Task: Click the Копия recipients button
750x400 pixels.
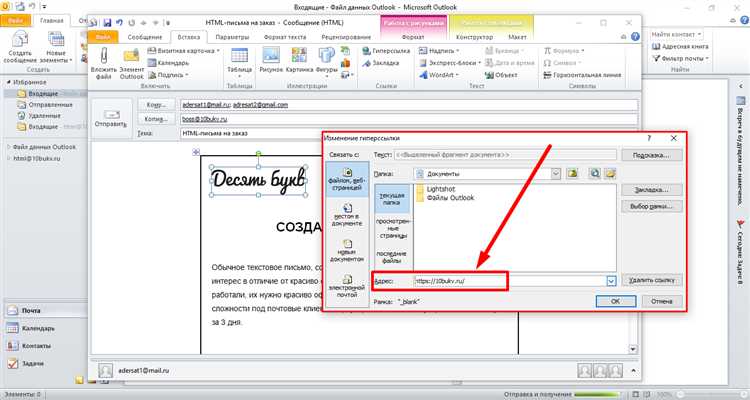Action: (156, 119)
